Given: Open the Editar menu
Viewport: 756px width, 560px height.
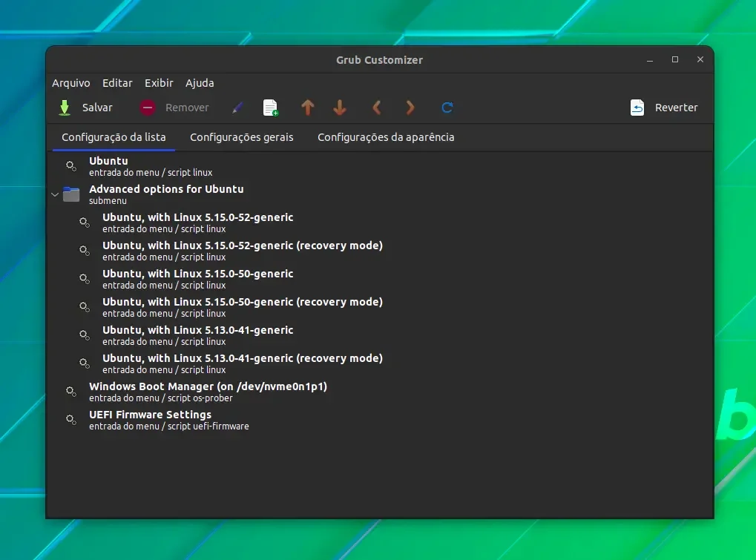Looking at the screenshot, I should click(117, 83).
